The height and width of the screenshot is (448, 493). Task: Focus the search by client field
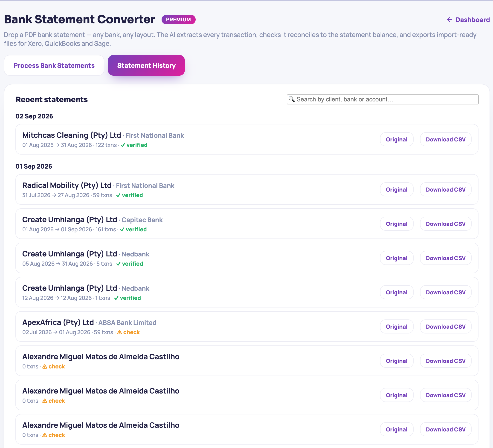click(383, 100)
